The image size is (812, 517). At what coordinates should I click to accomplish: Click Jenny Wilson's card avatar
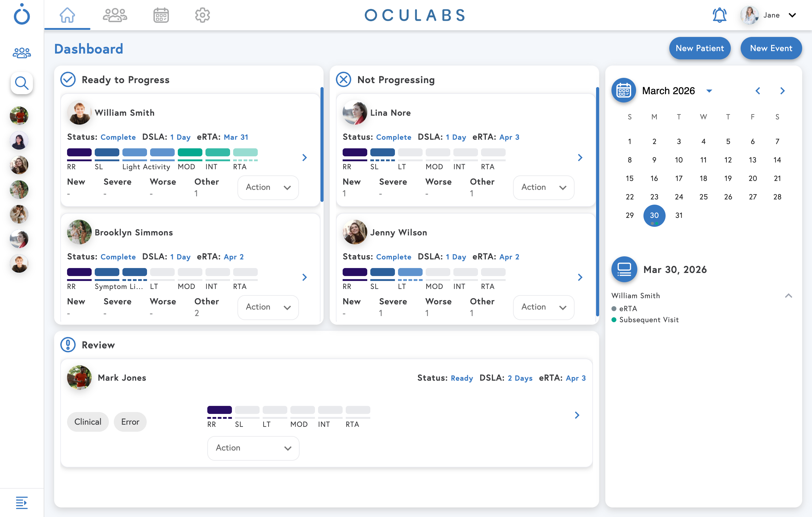click(x=355, y=232)
